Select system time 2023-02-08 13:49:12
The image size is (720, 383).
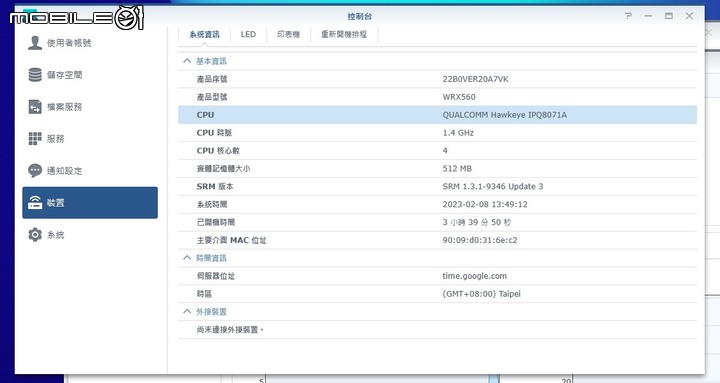(485, 204)
